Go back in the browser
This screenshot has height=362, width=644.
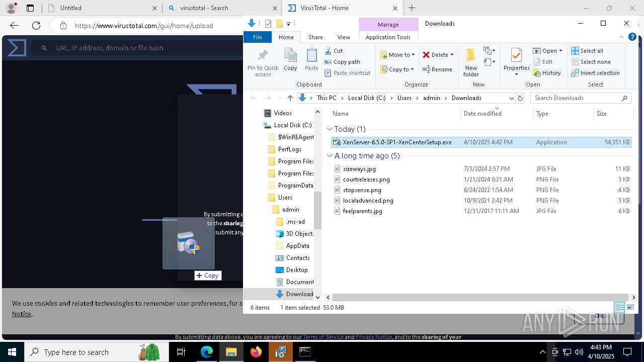click(x=14, y=26)
